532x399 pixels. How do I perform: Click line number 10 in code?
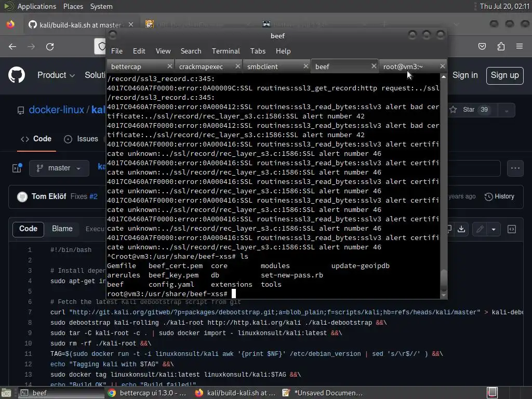[x=28, y=343]
